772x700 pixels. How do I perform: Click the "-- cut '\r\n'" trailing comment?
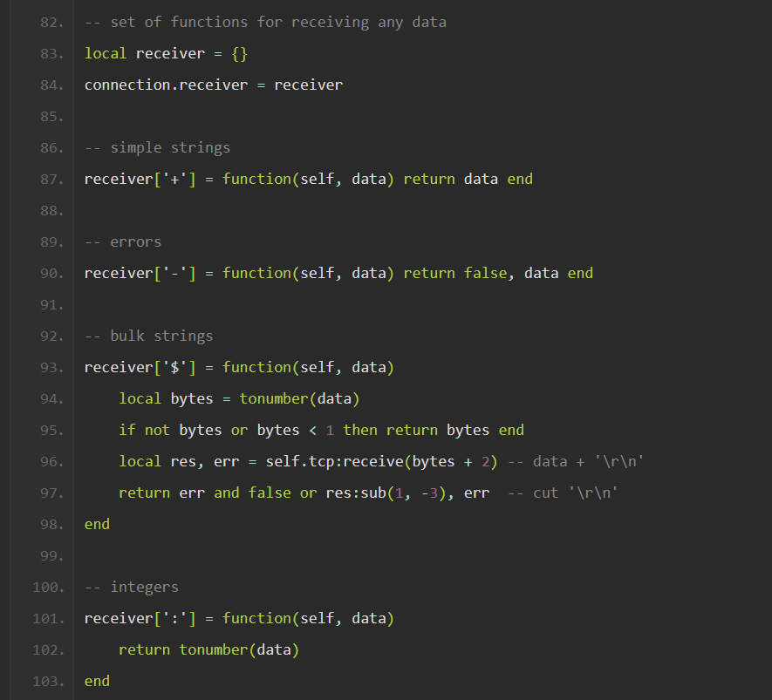point(563,493)
